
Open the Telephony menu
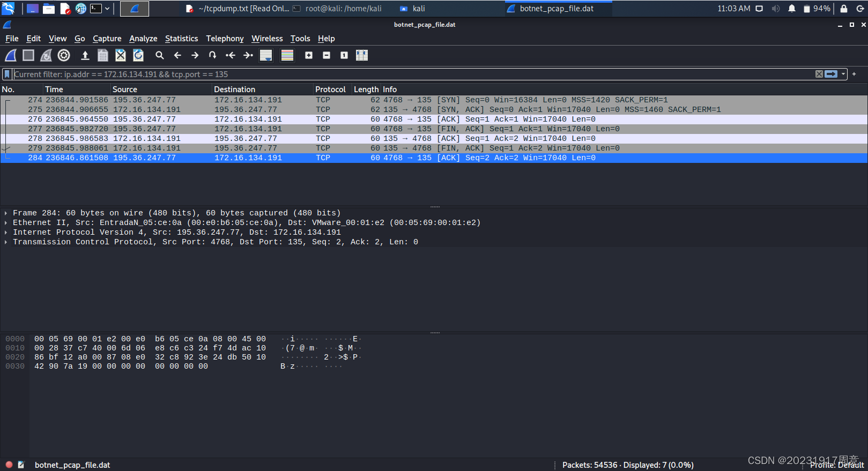(x=225, y=39)
